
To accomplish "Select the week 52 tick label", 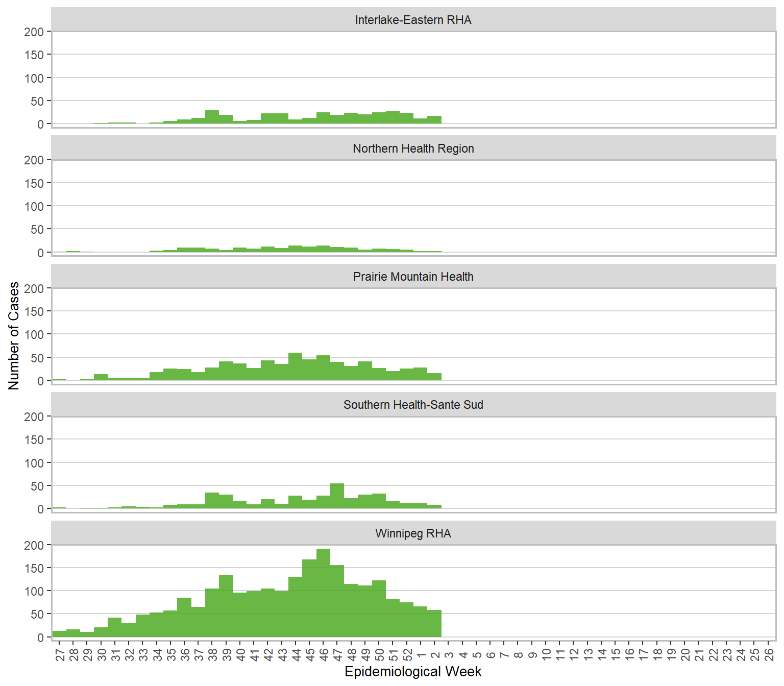I will [x=407, y=654].
